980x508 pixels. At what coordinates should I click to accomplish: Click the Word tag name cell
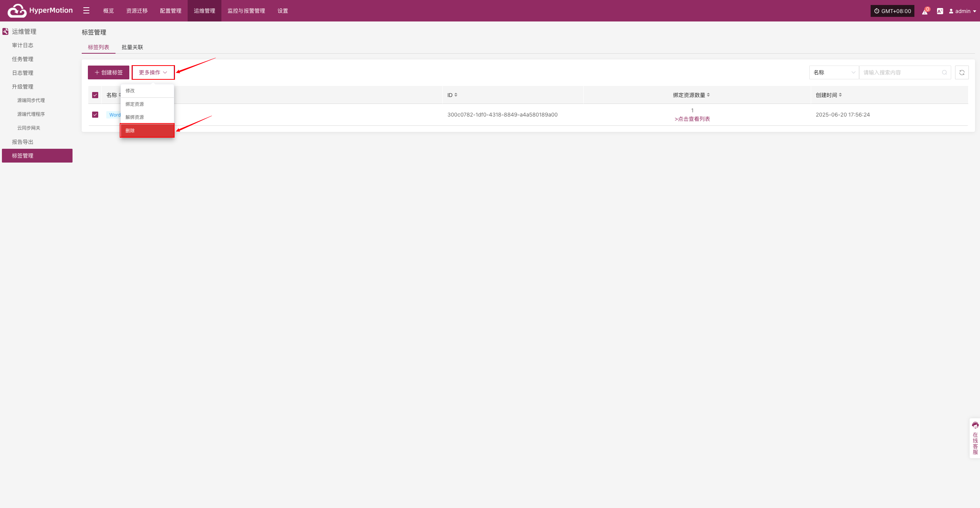pyautogui.click(x=114, y=115)
